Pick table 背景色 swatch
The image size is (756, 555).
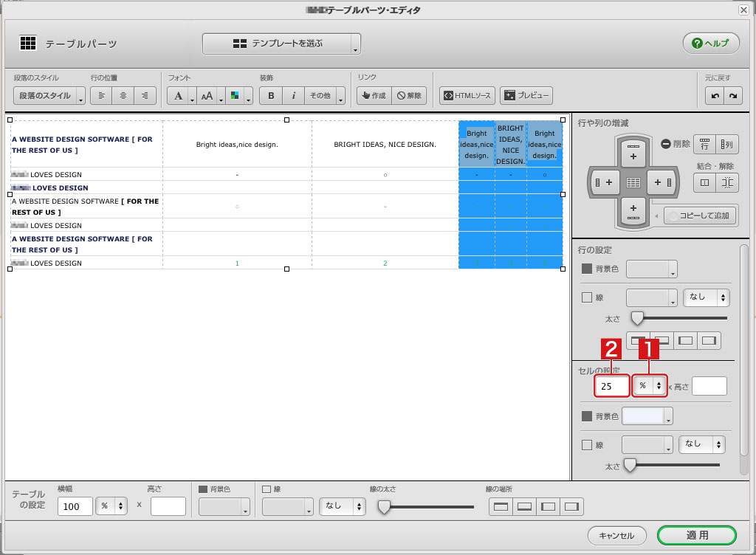(x=224, y=507)
